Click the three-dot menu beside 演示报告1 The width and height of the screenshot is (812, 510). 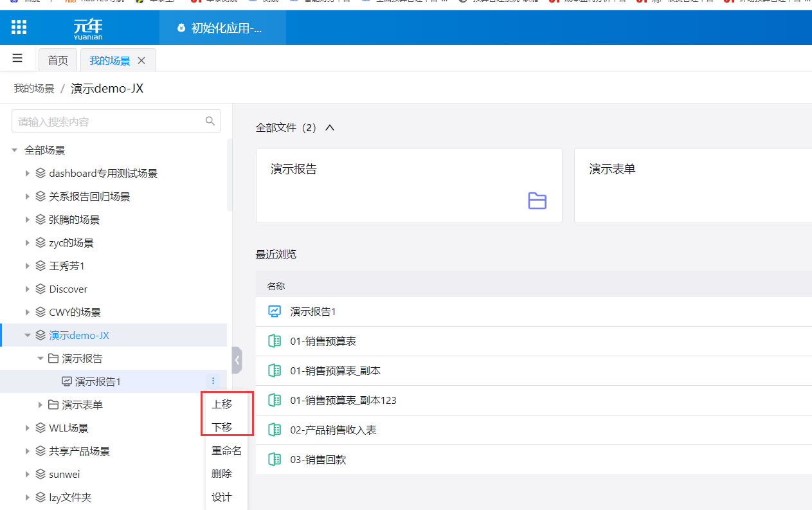(x=213, y=381)
